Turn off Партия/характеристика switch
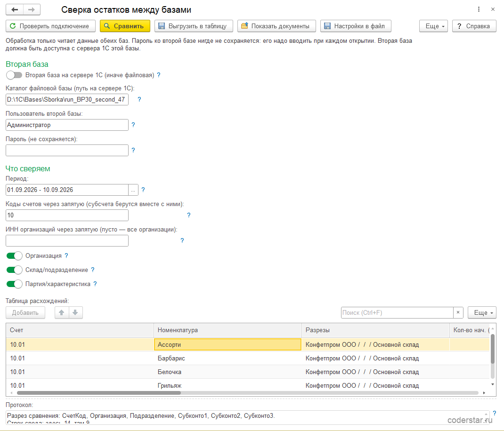The width and height of the screenshot is (504, 431). pyautogui.click(x=14, y=284)
